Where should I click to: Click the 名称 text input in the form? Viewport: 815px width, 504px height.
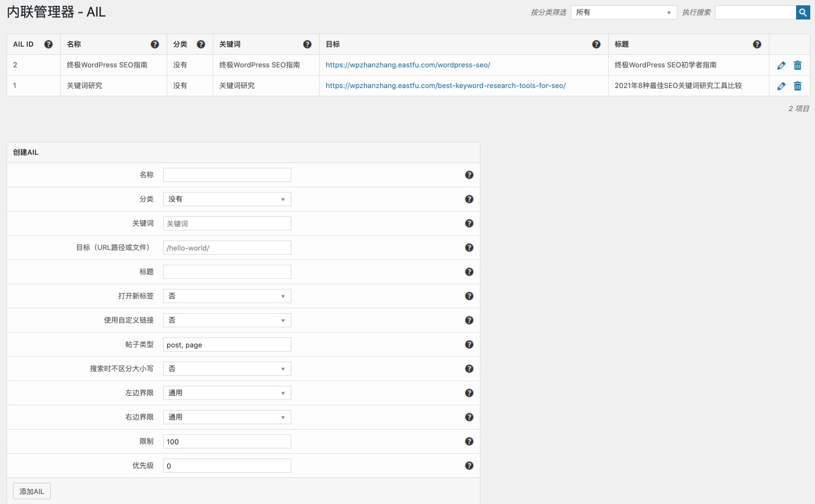227,175
